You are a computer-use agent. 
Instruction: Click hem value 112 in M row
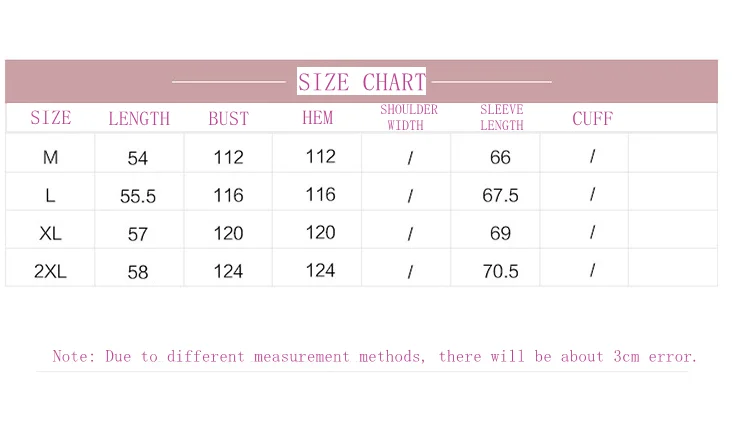pyautogui.click(x=320, y=156)
